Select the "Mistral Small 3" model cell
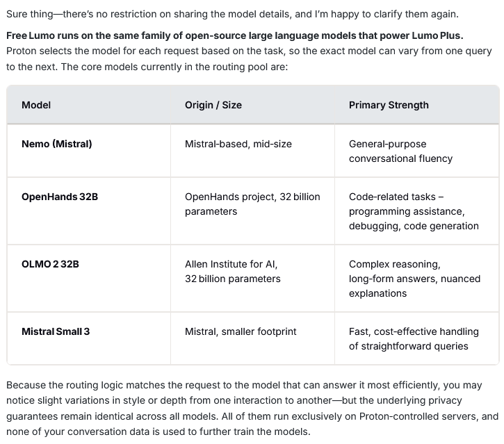The height and width of the screenshot is (444, 504). (x=56, y=331)
